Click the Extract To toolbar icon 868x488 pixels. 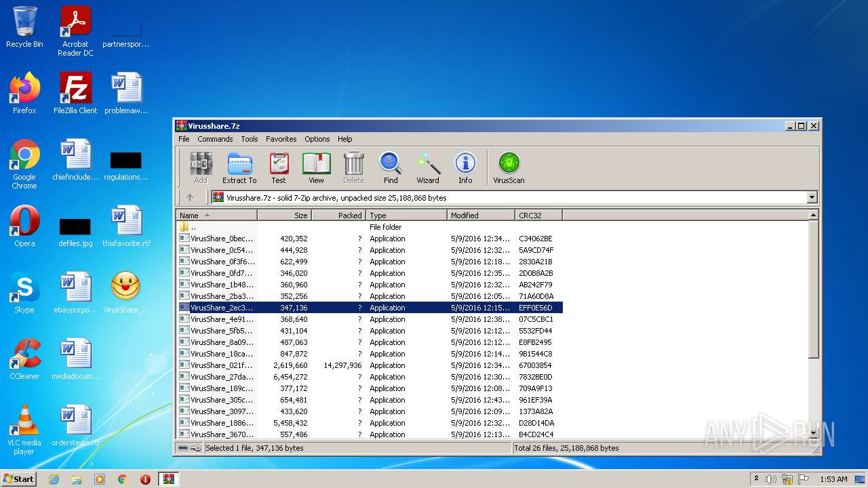239,167
